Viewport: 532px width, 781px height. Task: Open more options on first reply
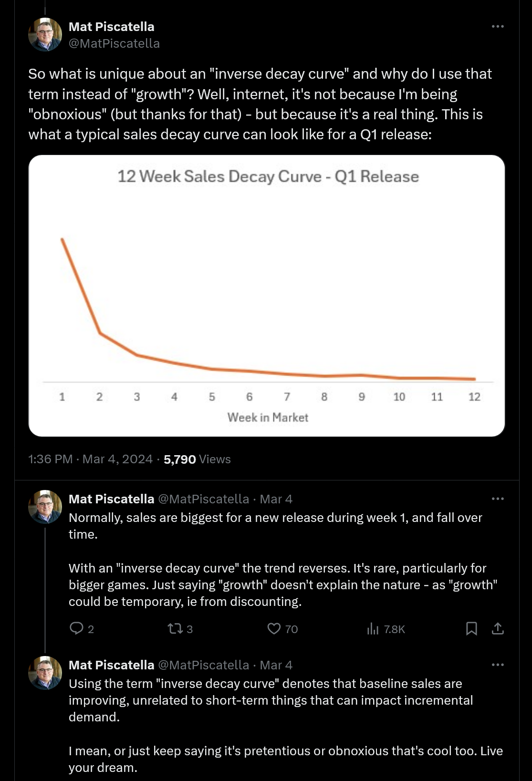pos(498,499)
